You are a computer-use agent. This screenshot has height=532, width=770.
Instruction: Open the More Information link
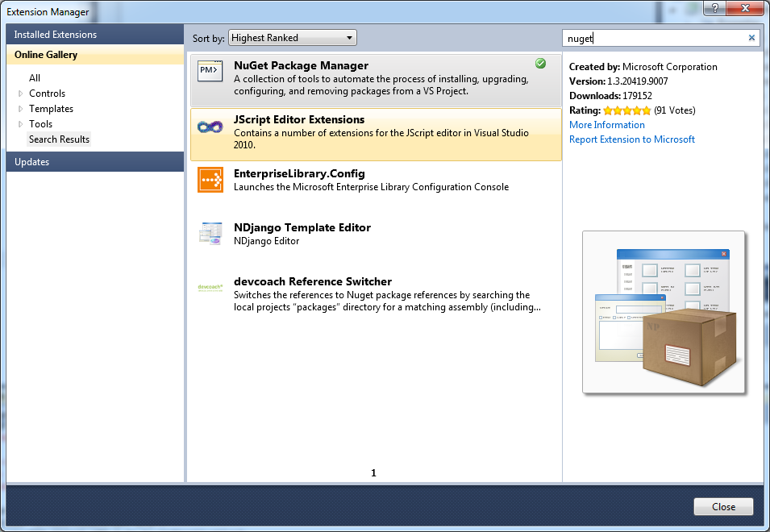coord(607,125)
